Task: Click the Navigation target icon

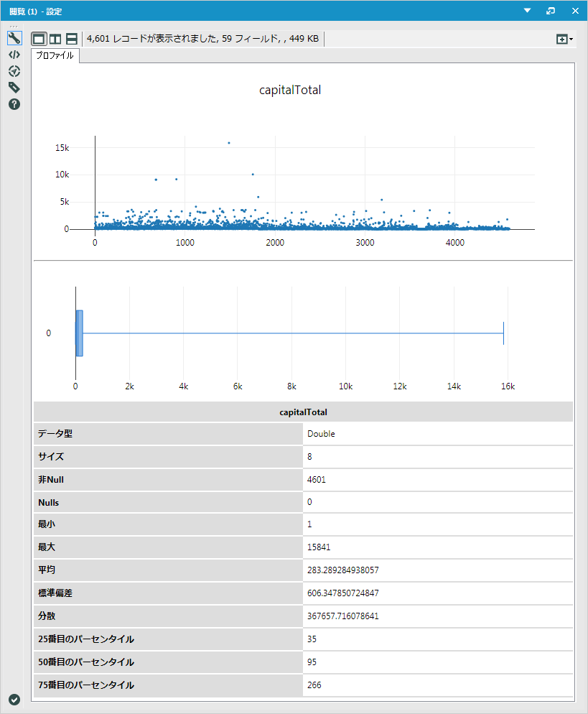Action: [x=14, y=71]
